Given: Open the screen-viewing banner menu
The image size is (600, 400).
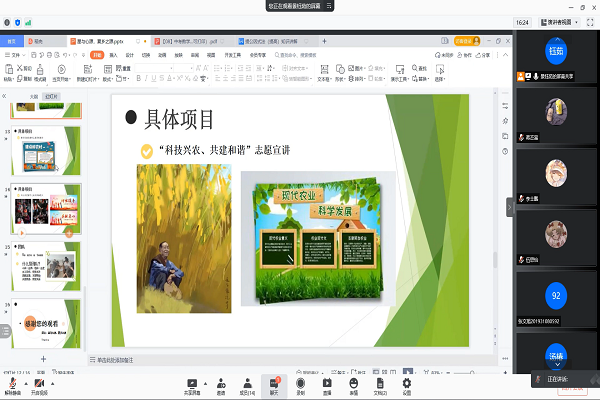Looking at the screenshot, I should click(x=329, y=6).
